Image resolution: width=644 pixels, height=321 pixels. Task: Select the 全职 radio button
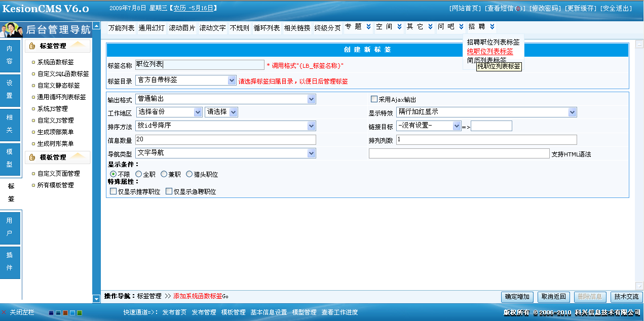(x=138, y=174)
